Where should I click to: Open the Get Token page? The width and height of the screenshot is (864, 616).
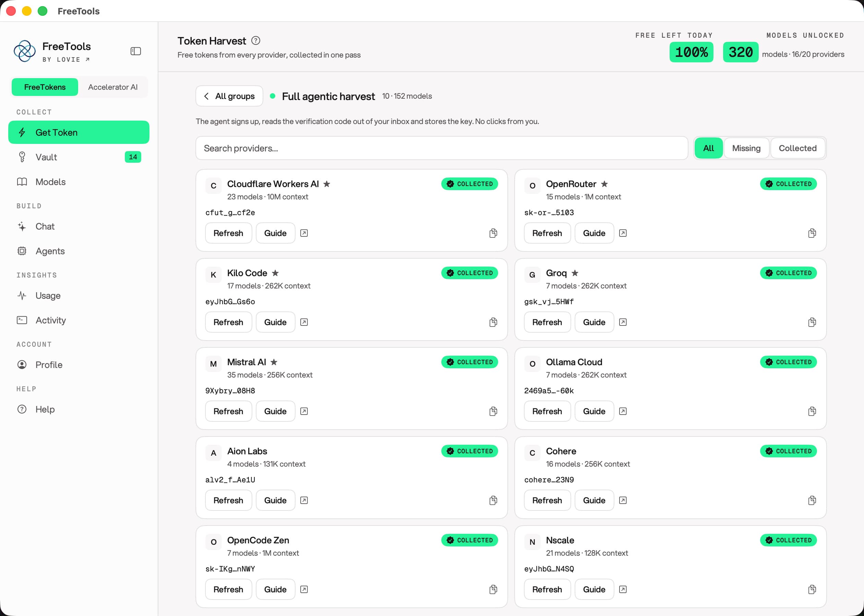pyautogui.click(x=79, y=132)
